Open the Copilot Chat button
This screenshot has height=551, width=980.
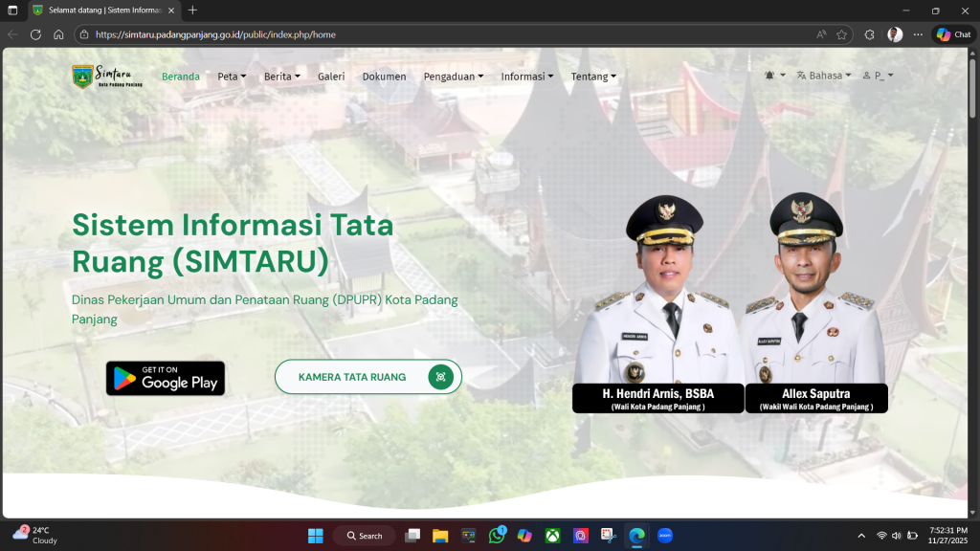[x=953, y=34]
